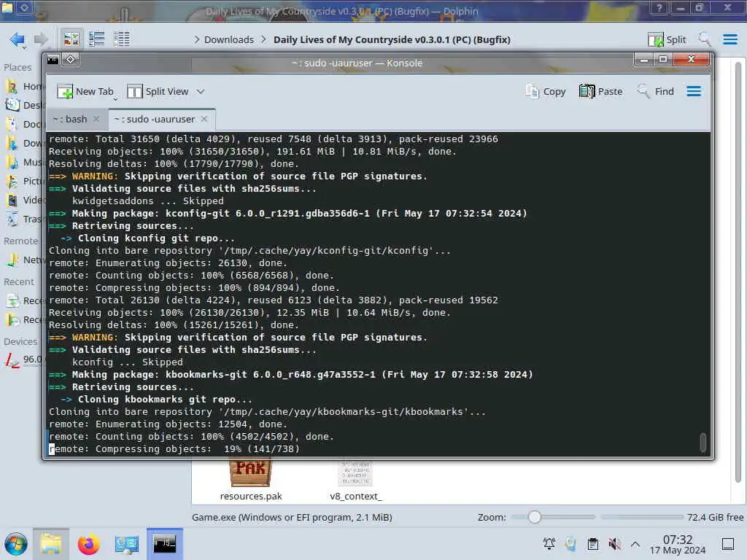Click the Dolphin titlebar help question icon

659,7
